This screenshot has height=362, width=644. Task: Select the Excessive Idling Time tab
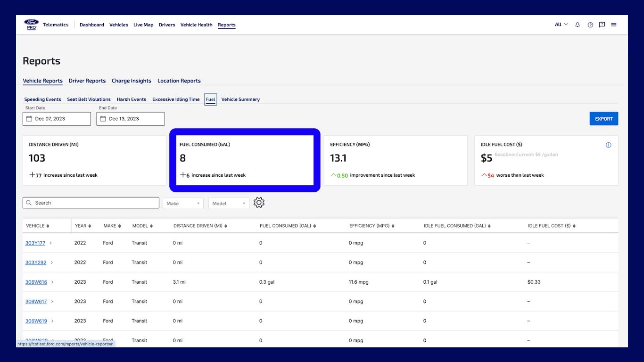(176, 99)
